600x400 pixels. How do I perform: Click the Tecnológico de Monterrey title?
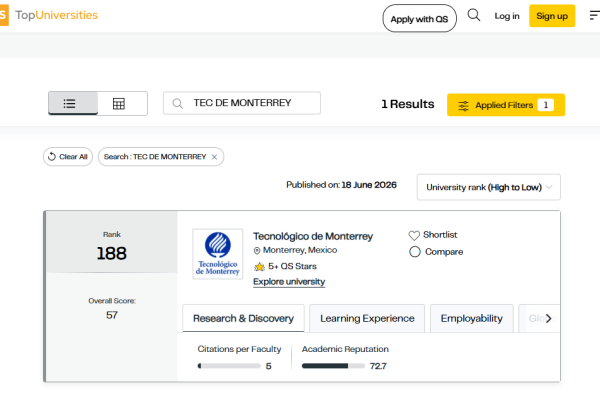click(313, 237)
